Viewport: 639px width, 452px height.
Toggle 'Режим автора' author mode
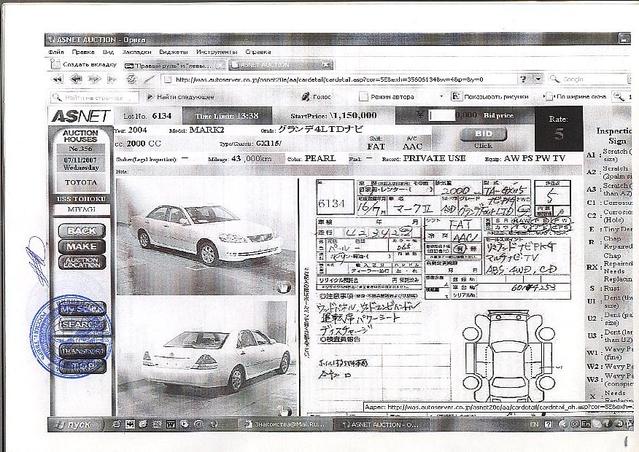pyautogui.click(x=386, y=97)
